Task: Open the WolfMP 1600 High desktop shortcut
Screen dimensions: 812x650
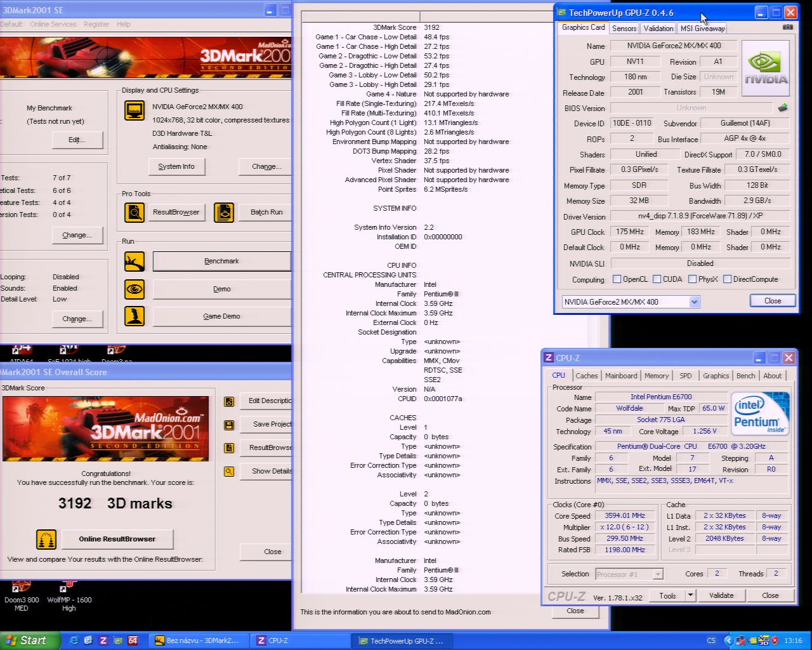Action: coord(69,595)
